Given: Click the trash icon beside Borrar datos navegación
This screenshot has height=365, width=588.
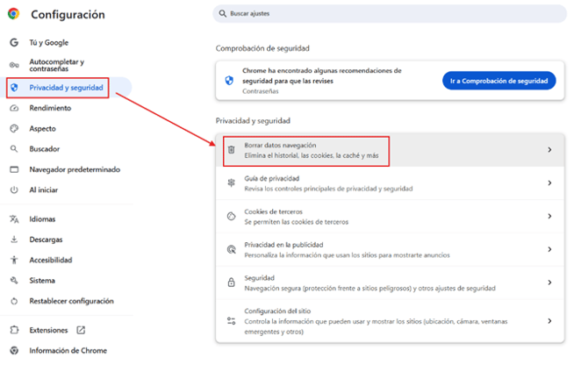Looking at the screenshot, I should (231, 150).
